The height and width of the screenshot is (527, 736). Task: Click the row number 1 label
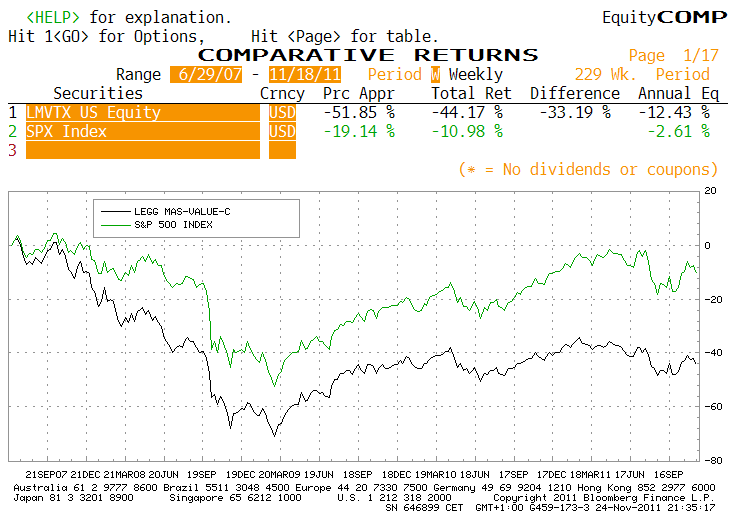point(13,113)
